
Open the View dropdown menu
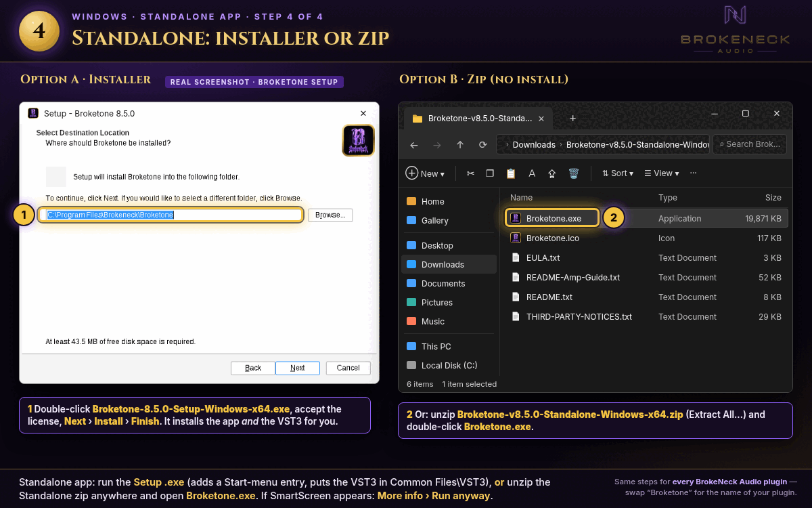pyautogui.click(x=661, y=173)
